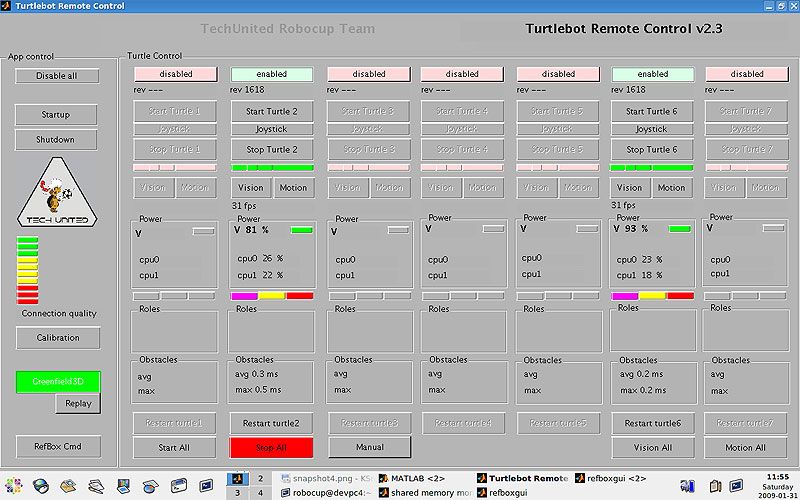The image size is (800, 500).
Task: Switch to virtual desktop 2 in the pager
Action: (261, 478)
